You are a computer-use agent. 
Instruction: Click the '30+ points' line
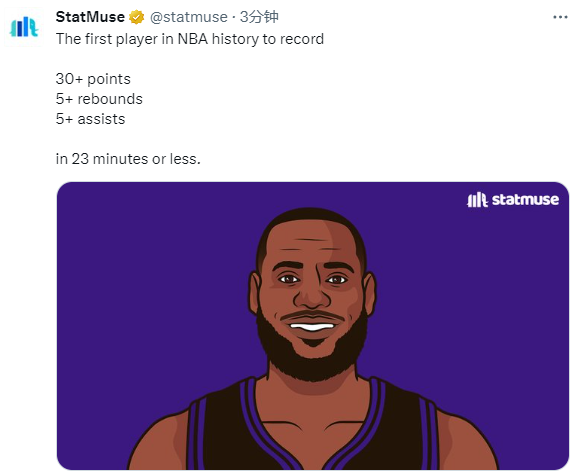[x=93, y=79]
